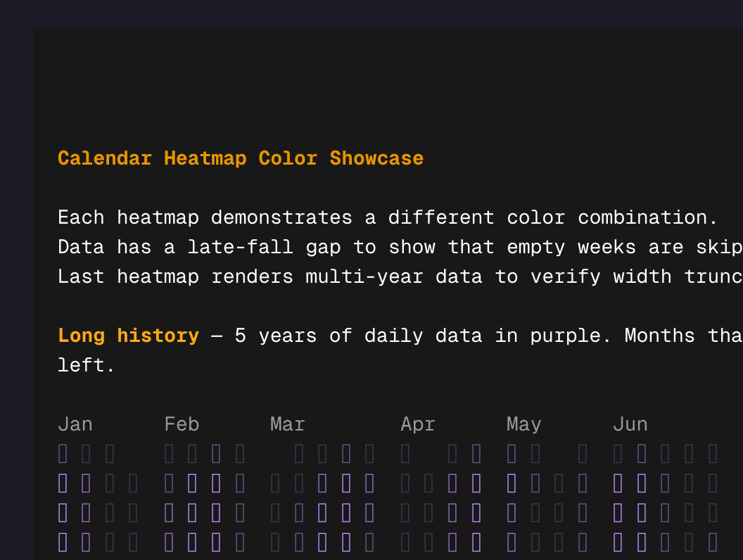Click the Jun month label
Screen dimensions: 743x560
630,424
